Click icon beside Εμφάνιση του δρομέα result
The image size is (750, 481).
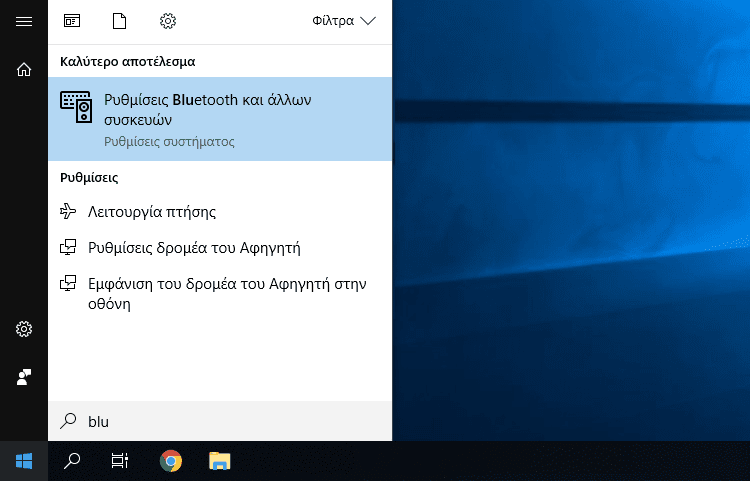(68, 283)
